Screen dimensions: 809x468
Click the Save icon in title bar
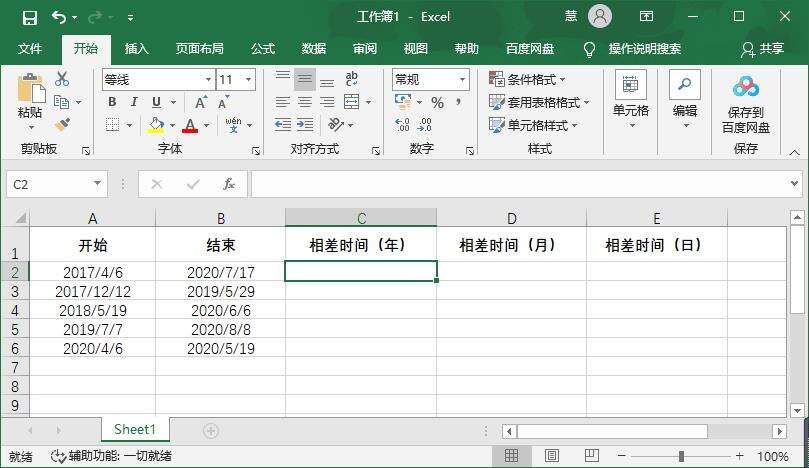(x=30, y=18)
